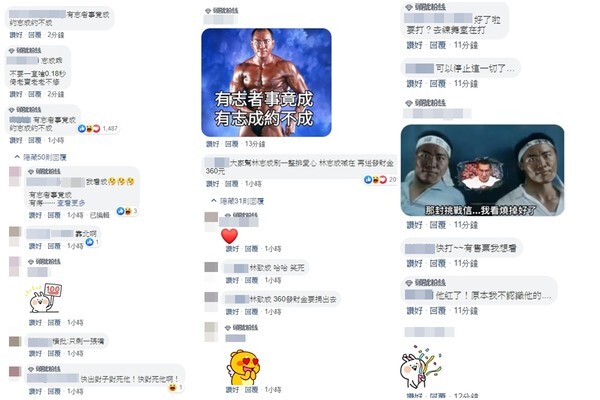This screenshot has width=600, height=400.
Task: Click the yellow heart-eyes duck sticker
Action: coord(245,367)
